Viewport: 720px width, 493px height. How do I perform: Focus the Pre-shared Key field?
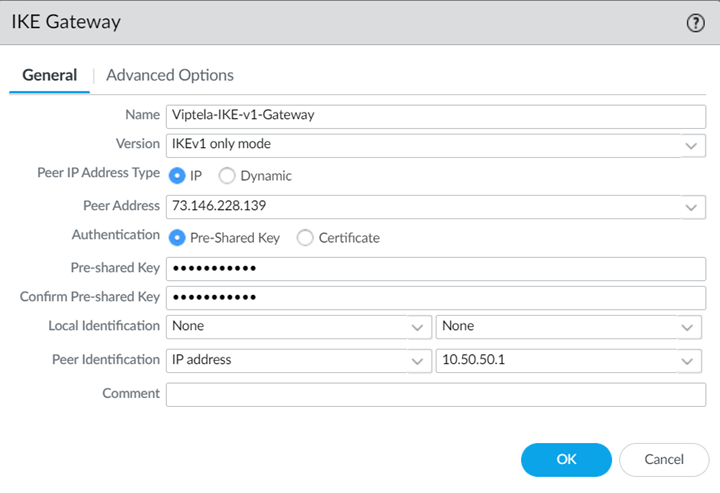[x=435, y=269]
